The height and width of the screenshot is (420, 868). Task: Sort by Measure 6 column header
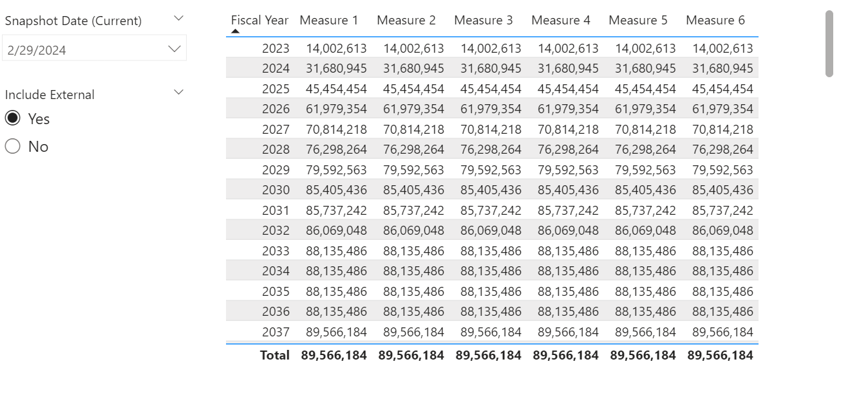point(715,20)
